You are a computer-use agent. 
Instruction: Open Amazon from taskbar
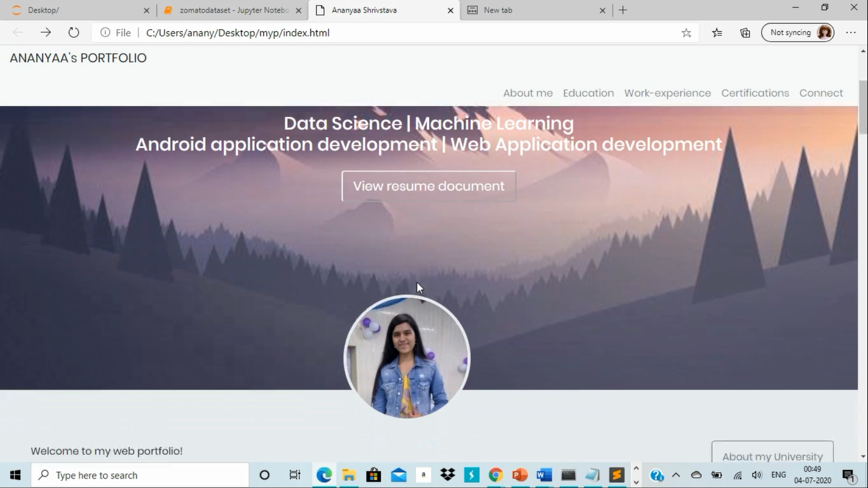423,475
